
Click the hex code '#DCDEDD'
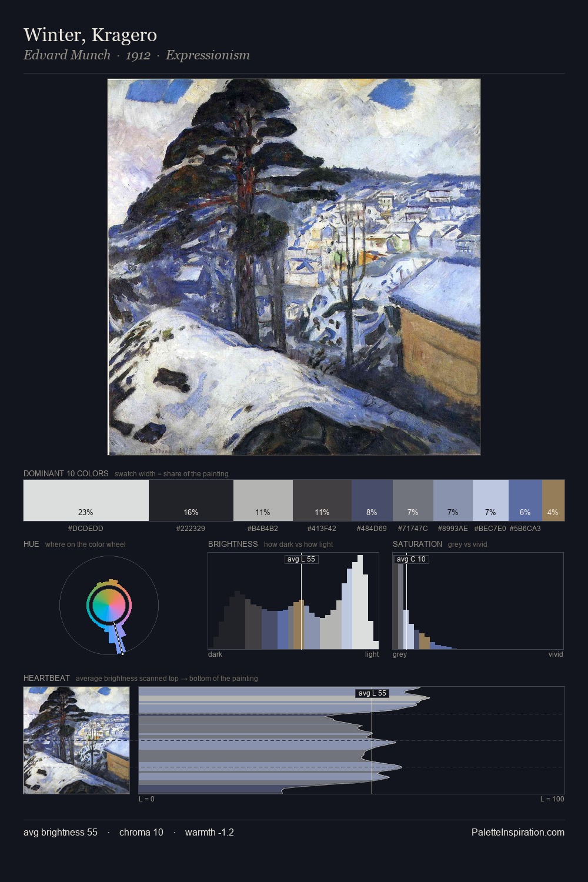tap(86, 528)
